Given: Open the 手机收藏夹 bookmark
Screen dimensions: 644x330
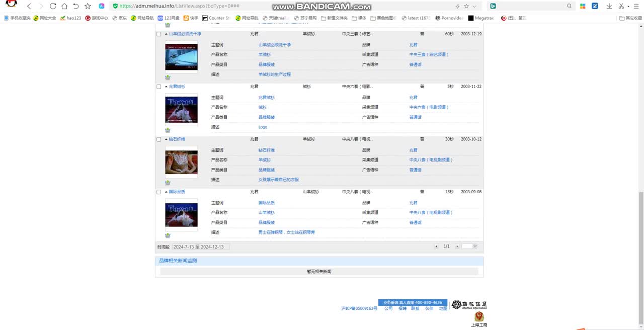Looking at the screenshot, I should point(17,18).
